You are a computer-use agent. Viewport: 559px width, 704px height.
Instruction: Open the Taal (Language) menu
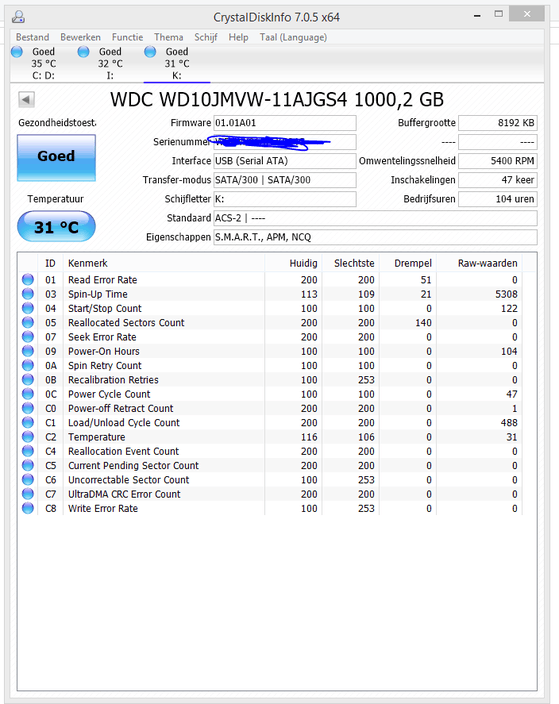293,37
